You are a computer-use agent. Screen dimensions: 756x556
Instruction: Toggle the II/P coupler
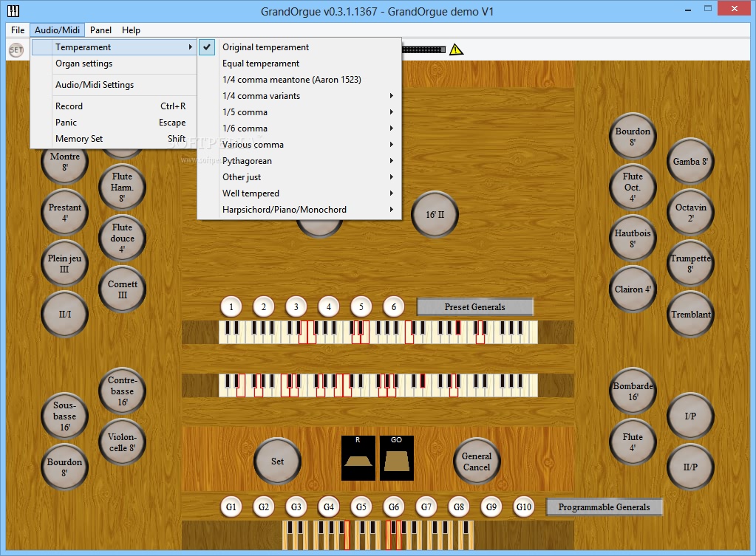(x=690, y=467)
